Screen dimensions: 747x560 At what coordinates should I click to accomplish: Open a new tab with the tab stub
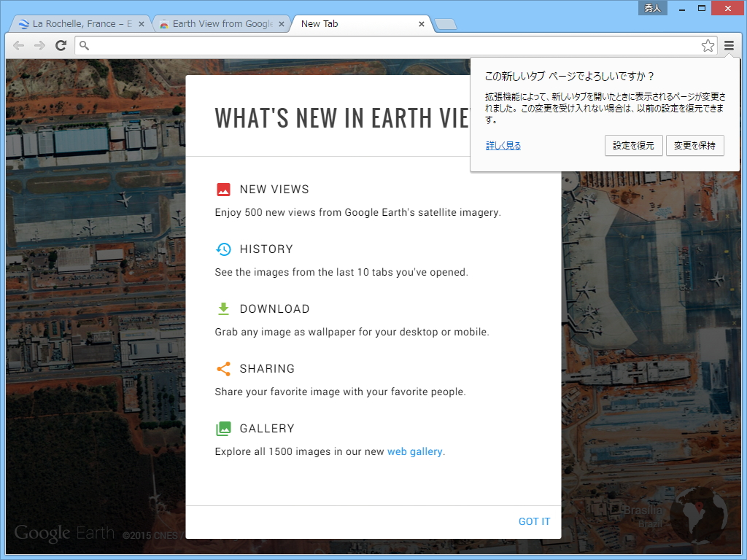coord(445,23)
